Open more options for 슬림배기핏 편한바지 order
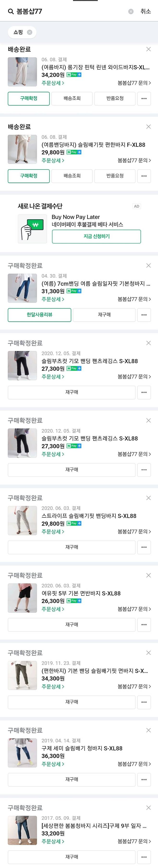Viewport: 158px width, 868px height. click(x=144, y=176)
